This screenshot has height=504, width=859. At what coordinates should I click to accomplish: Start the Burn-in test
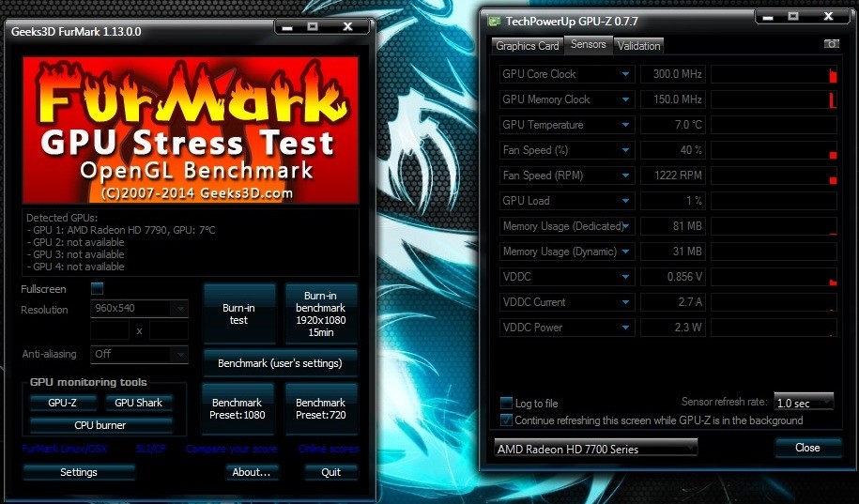coord(238,313)
